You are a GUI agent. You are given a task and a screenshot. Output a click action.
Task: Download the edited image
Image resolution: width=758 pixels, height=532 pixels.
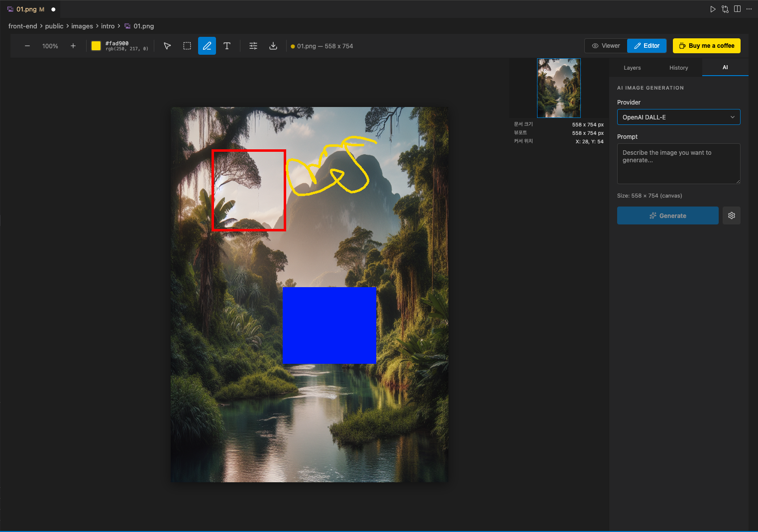coord(273,45)
